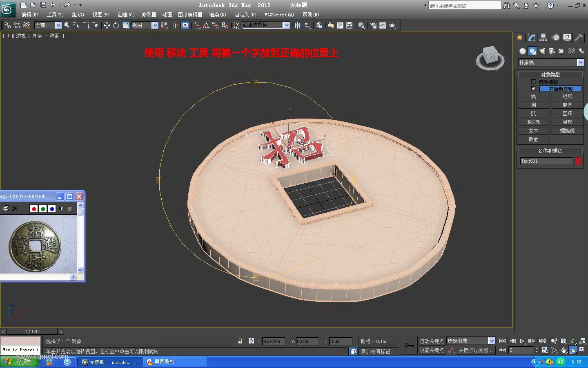Click the Pan View hand icon
588x368 pixels.
(563, 350)
